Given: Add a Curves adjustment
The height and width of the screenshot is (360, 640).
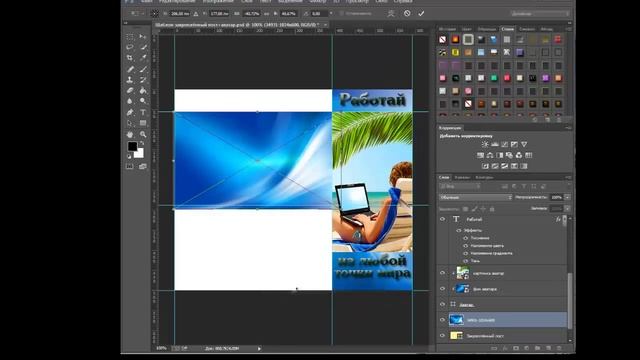Looking at the screenshot, I should (x=504, y=144).
